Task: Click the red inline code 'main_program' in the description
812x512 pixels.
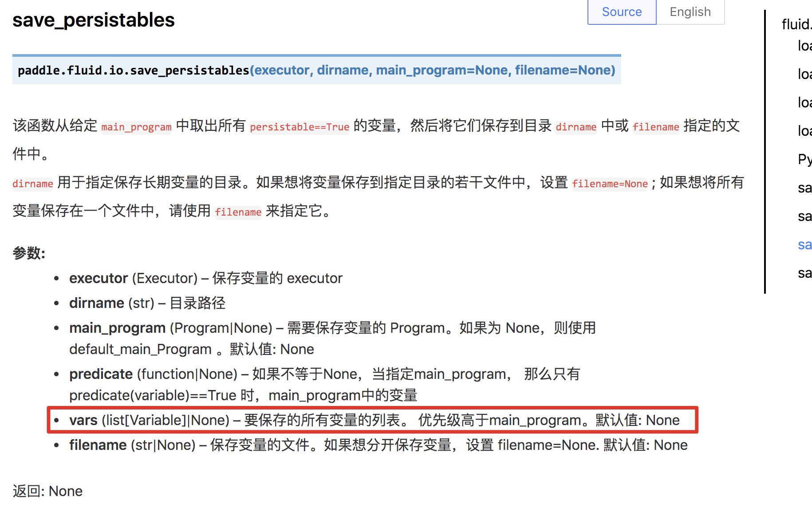Action: [136, 127]
